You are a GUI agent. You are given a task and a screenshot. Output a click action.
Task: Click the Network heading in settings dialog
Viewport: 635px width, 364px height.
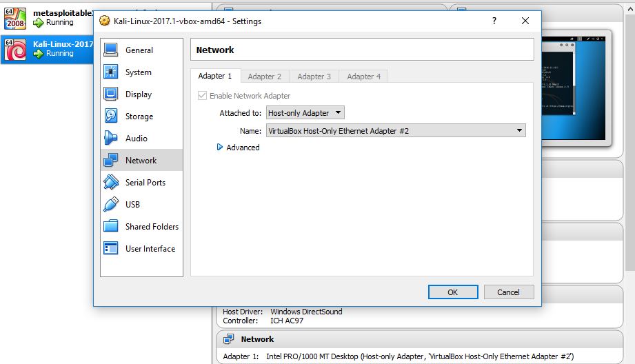215,50
